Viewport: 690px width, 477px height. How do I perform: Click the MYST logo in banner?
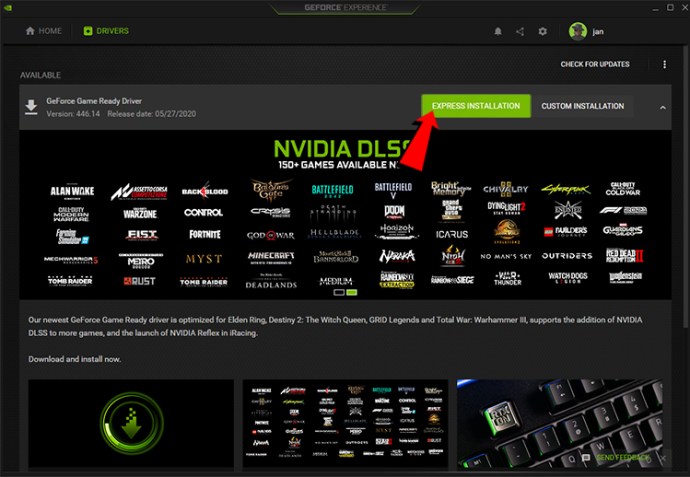[x=204, y=259]
